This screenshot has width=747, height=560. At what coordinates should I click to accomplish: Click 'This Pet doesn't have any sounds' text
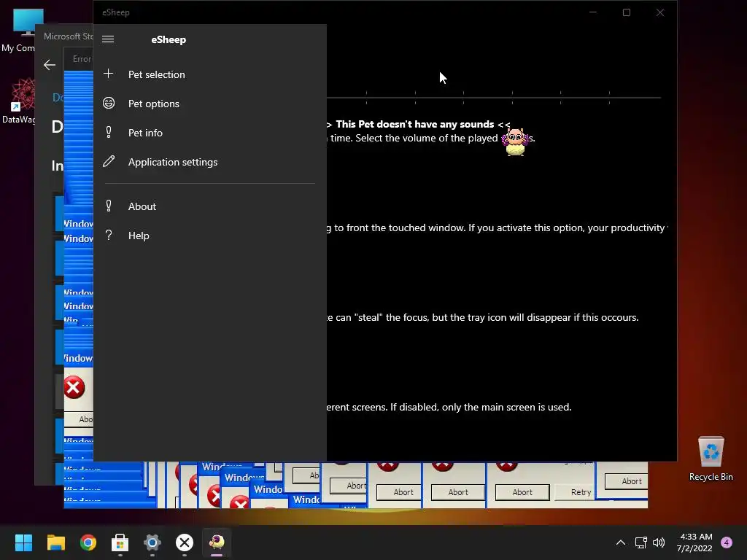click(415, 124)
